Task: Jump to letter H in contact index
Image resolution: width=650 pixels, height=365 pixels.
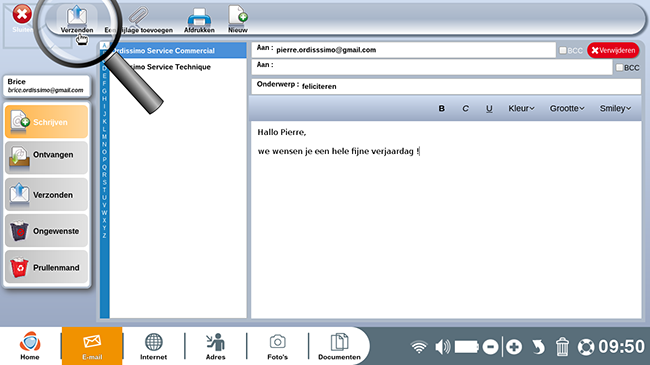Action: 104,98
